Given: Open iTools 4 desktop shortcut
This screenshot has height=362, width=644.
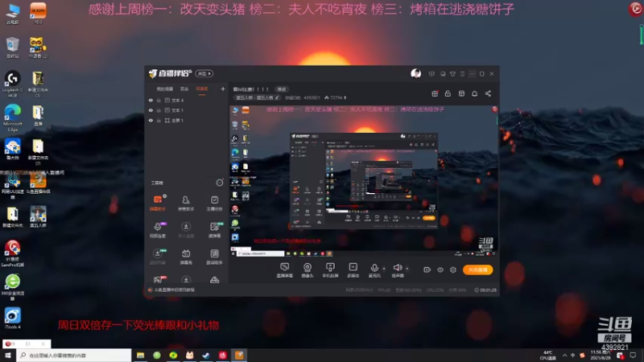Looking at the screenshot, I should (12, 319).
